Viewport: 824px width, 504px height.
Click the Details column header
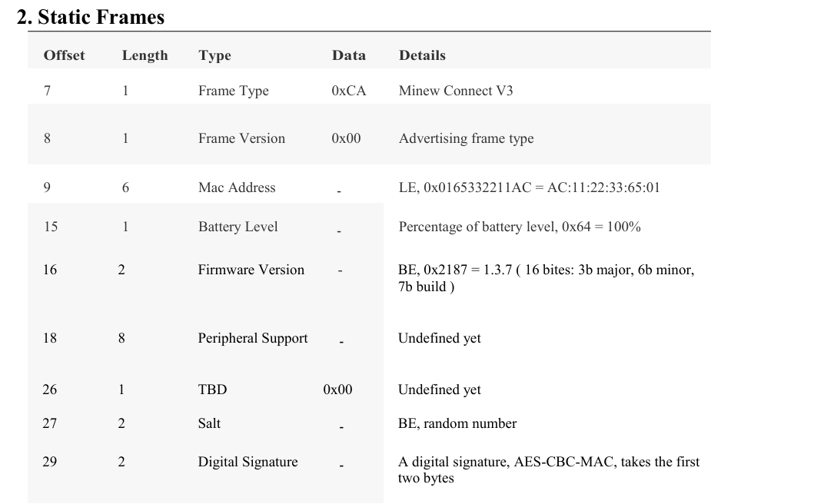(422, 55)
